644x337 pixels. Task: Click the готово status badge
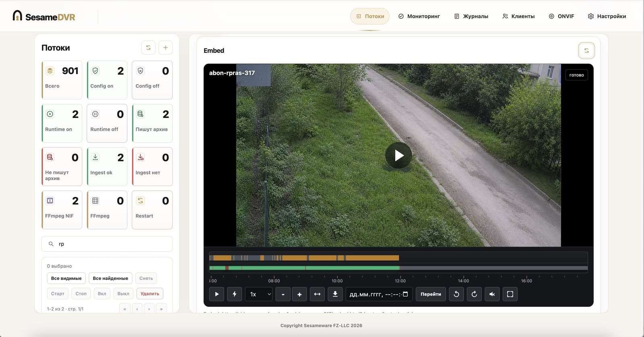576,75
